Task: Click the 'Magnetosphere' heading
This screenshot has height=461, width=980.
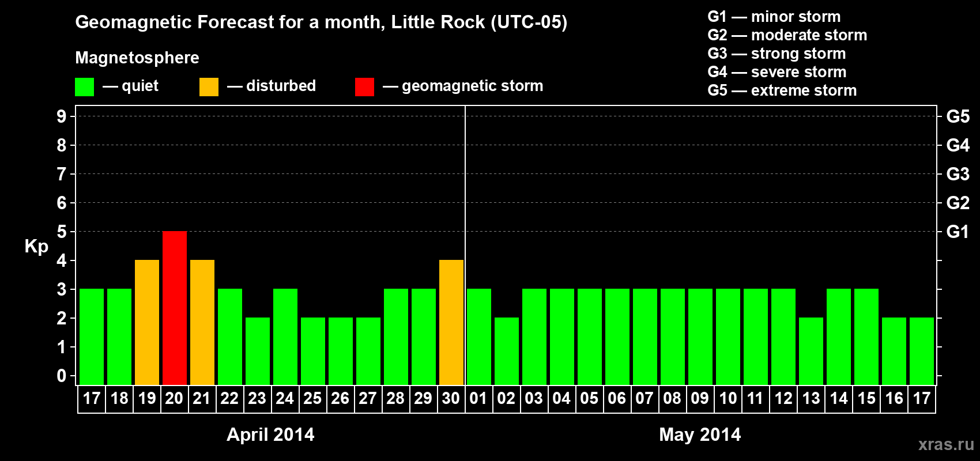Action: pos(137,58)
